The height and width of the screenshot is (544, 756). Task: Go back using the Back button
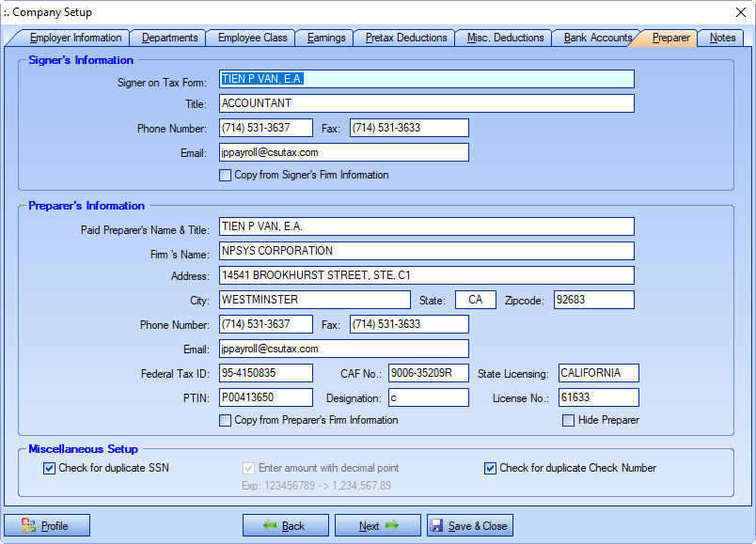(x=285, y=525)
